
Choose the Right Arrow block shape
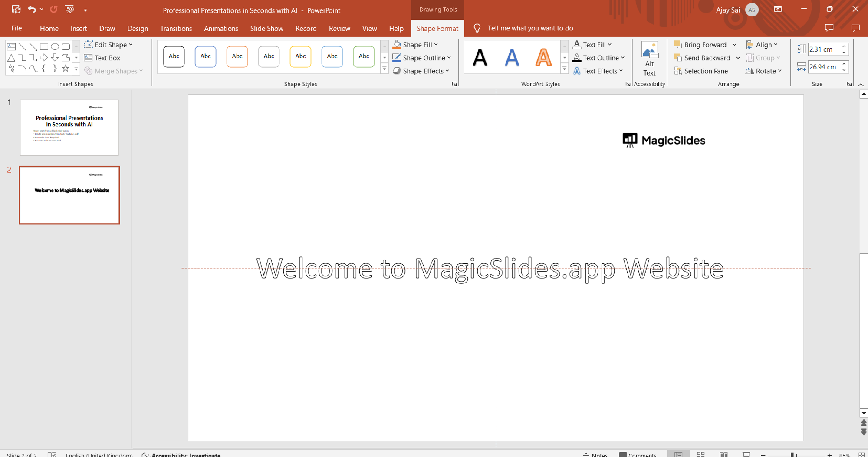(x=44, y=57)
